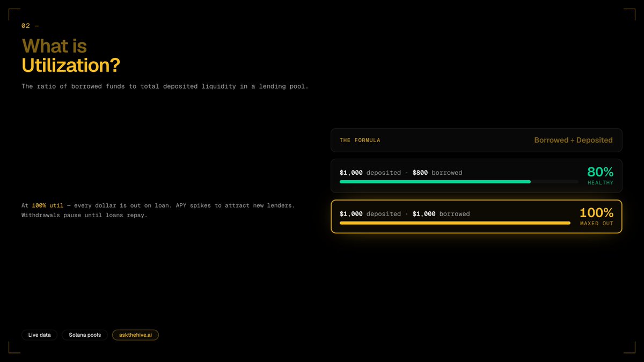The height and width of the screenshot is (362, 644).
Task: Click the Live data pill
Action: coord(39,335)
